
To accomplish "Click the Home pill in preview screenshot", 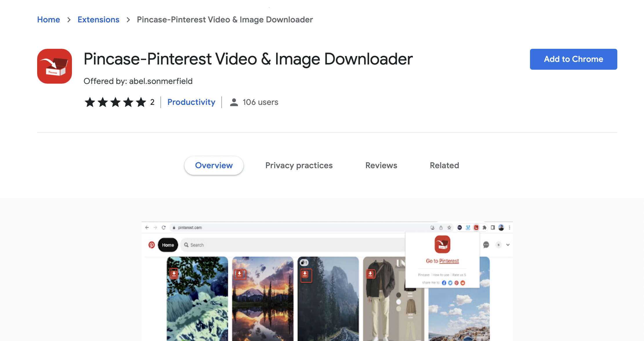I will tap(168, 245).
